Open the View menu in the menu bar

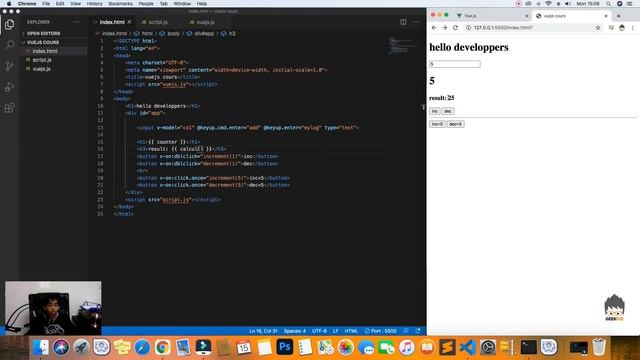pos(76,4)
